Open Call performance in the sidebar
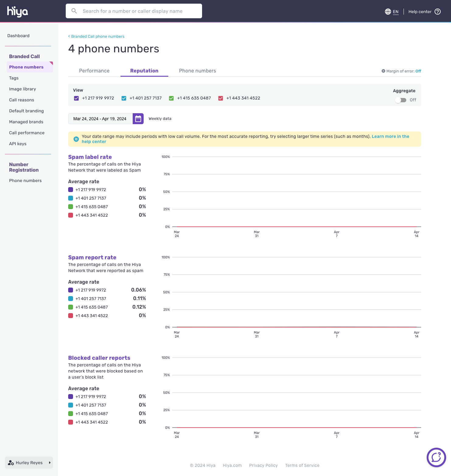The height and width of the screenshot is (476, 451). 27,133
